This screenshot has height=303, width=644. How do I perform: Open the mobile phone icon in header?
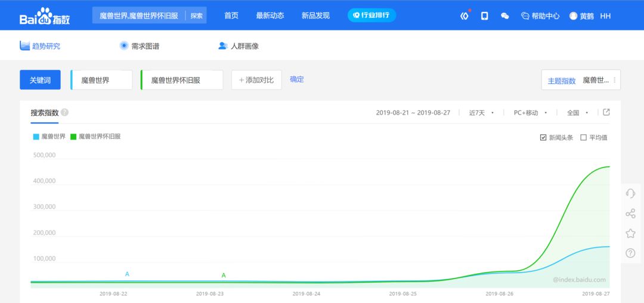(485, 16)
